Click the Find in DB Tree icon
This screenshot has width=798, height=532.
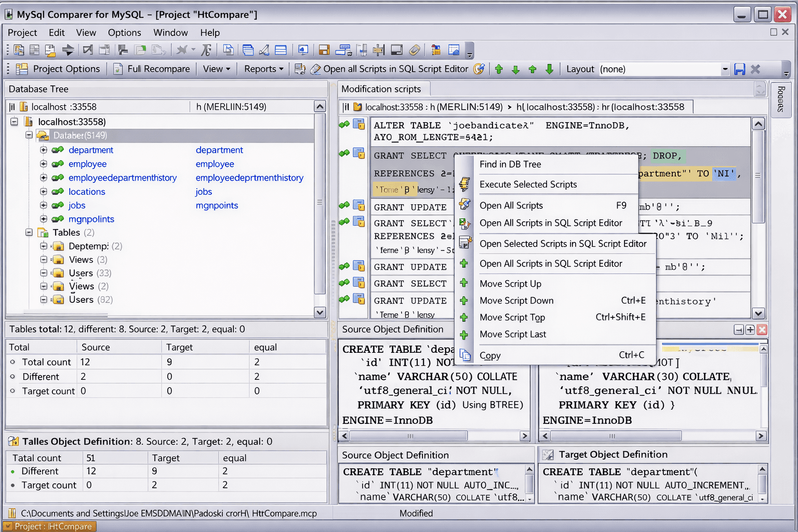pos(465,164)
